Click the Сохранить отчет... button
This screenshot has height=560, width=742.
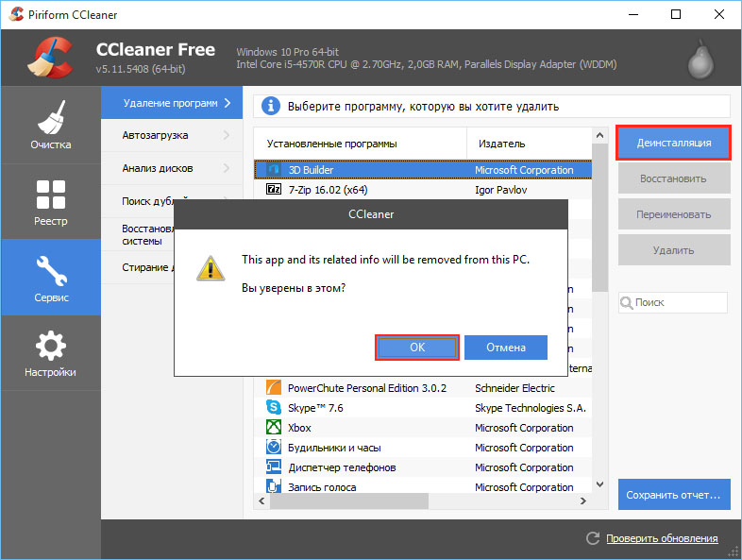[x=674, y=495]
